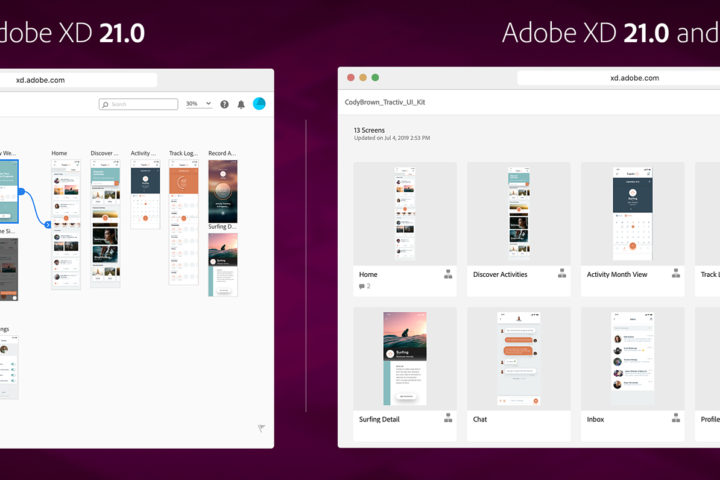Click the Inbox card label
Image resolution: width=720 pixels, height=480 pixels.
[595, 419]
